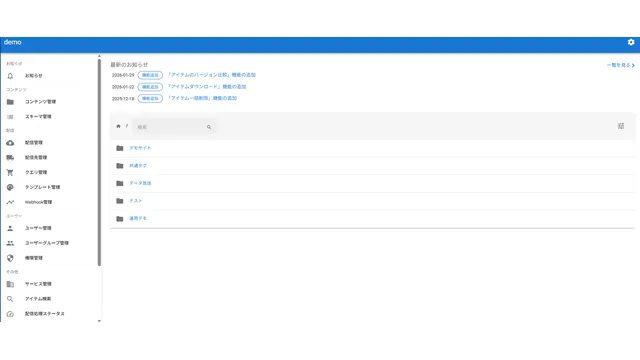Click 機能追加 tag beside 2026-01-29

coord(150,76)
